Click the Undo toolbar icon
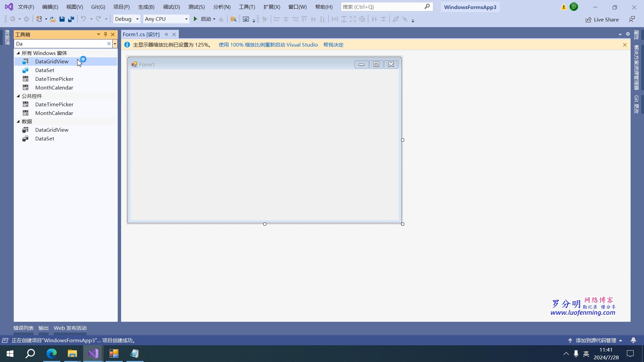 tap(84, 19)
